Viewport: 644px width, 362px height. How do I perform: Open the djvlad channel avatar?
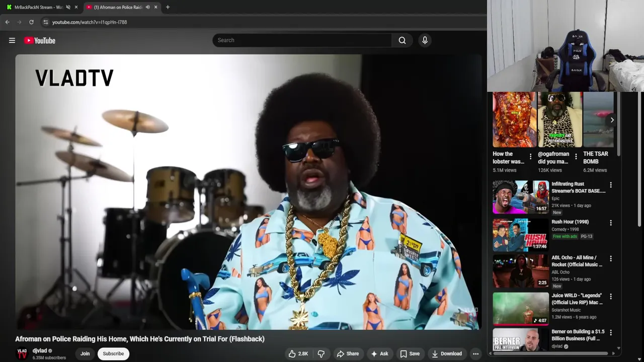pyautogui.click(x=22, y=353)
